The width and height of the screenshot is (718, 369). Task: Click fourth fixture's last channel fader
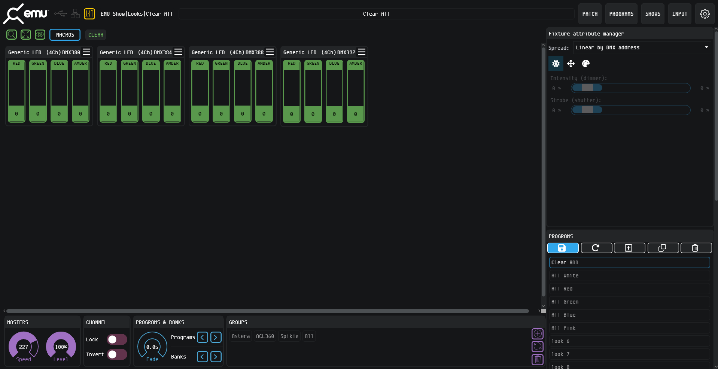click(355, 91)
